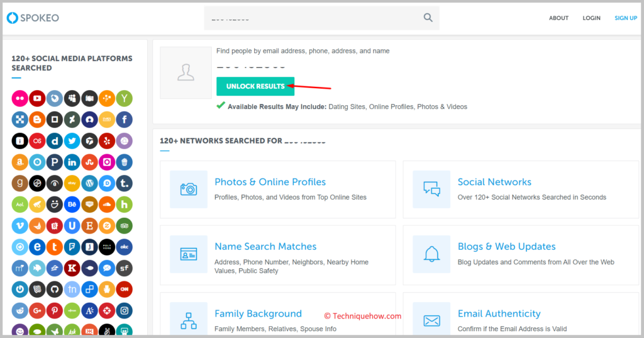Click the Blogger platform icon
Screen dimensions: 644x338
click(x=37, y=120)
